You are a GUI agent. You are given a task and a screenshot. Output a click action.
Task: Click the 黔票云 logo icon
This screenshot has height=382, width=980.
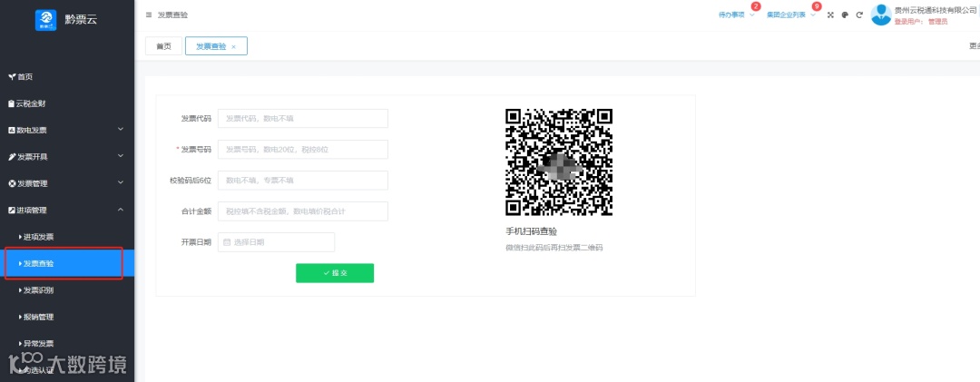coord(45,20)
